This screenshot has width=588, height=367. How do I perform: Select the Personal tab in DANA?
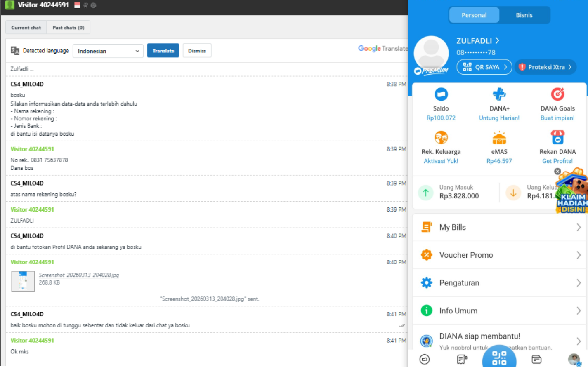click(474, 15)
